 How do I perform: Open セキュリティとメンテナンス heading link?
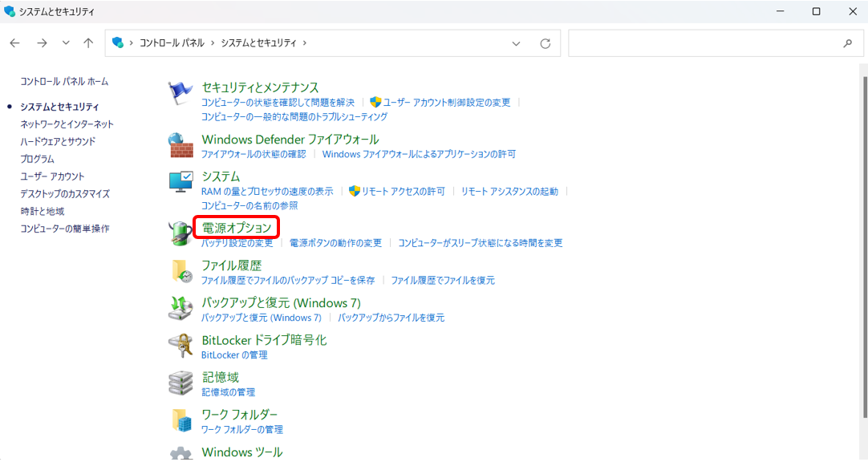pos(260,87)
